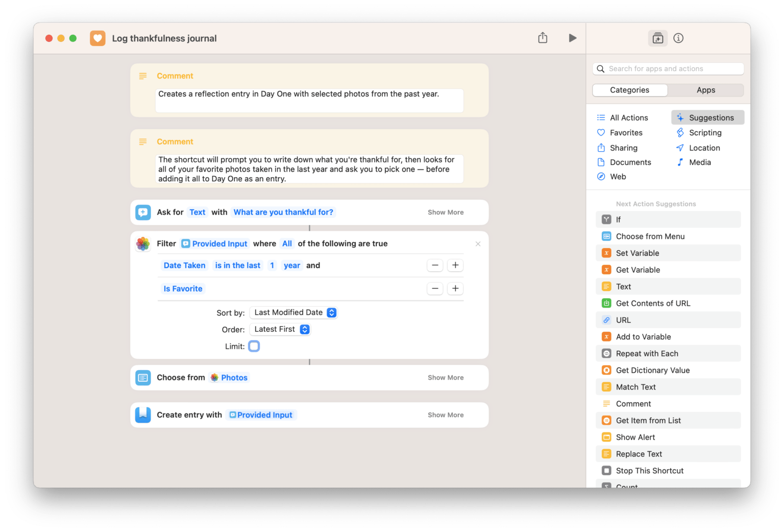Run the shortcut with the play button

point(572,38)
